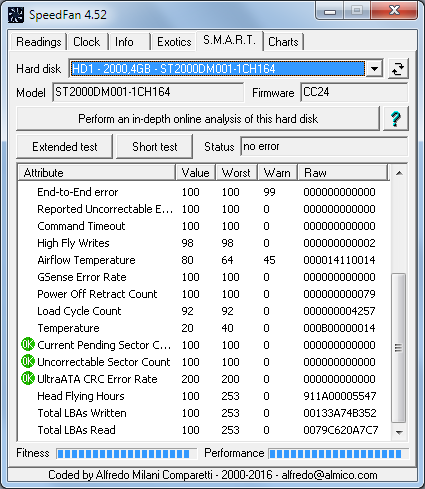Click raw value 000000000079
425x489 pixels.
(339, 294)
